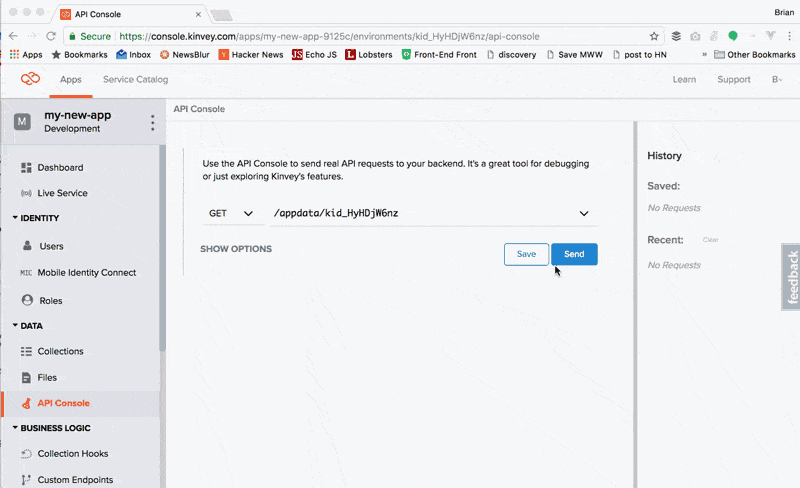Viewport: 800px width, 488px height.
Task: Click the Save request button
Action: (526, 254)
